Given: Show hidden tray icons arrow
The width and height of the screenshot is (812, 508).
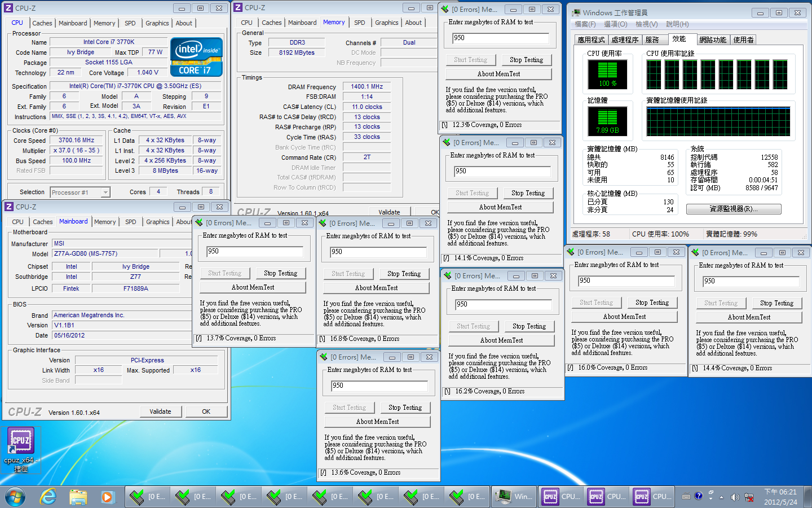Looking at the screenshot, I should pos(721,497).
